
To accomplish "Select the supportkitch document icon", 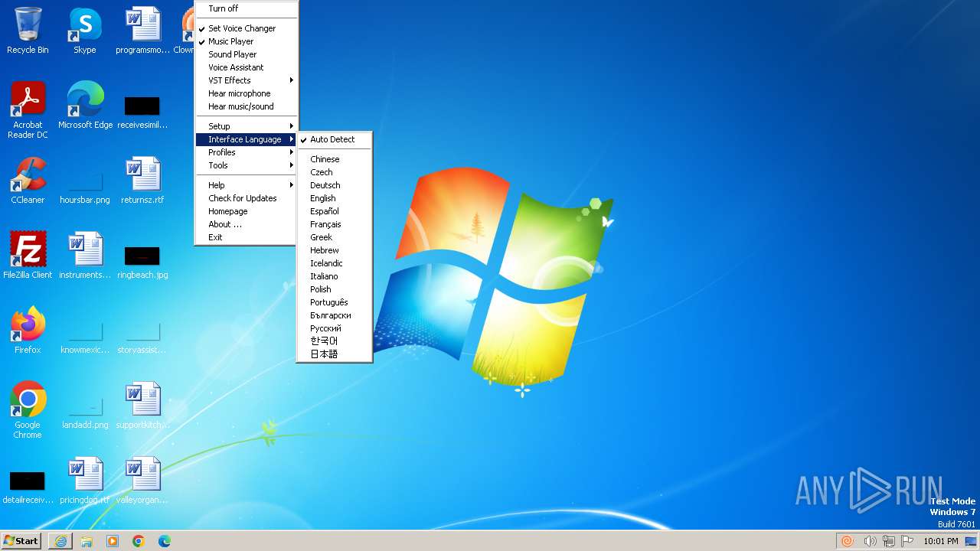I will click(142, 405).
